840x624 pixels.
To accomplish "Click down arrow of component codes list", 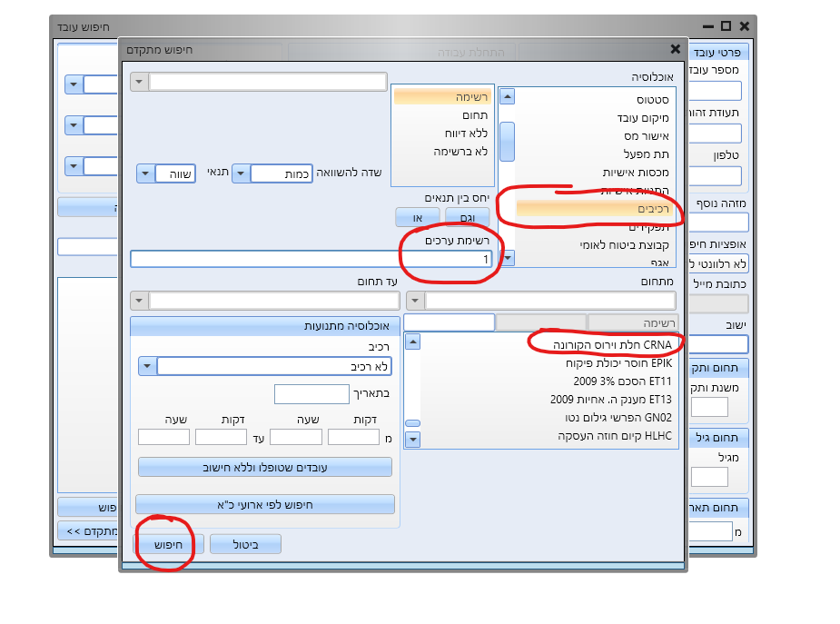I will click(x=412, y=440).
